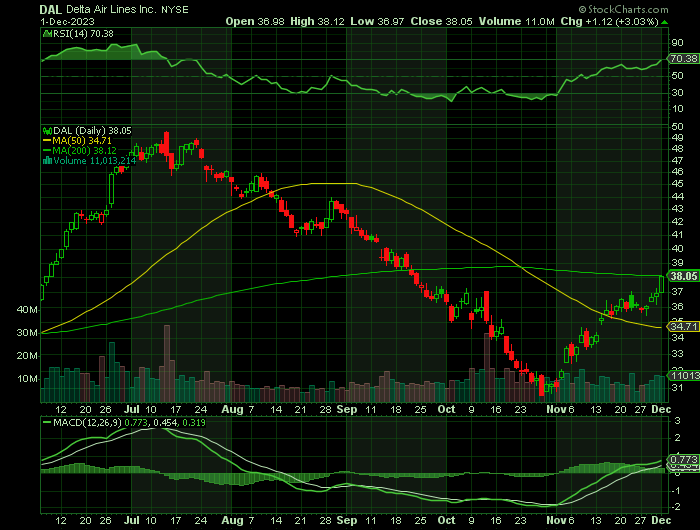Click the 'Chg +1.12 (+3.03%)' header value

coord(609,21)
